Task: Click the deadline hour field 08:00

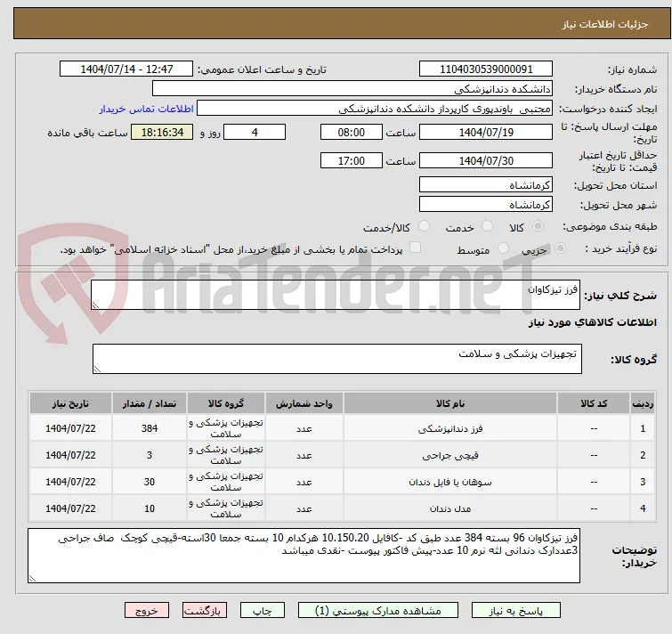Action: pyautogui.click(x=351, y=132)
